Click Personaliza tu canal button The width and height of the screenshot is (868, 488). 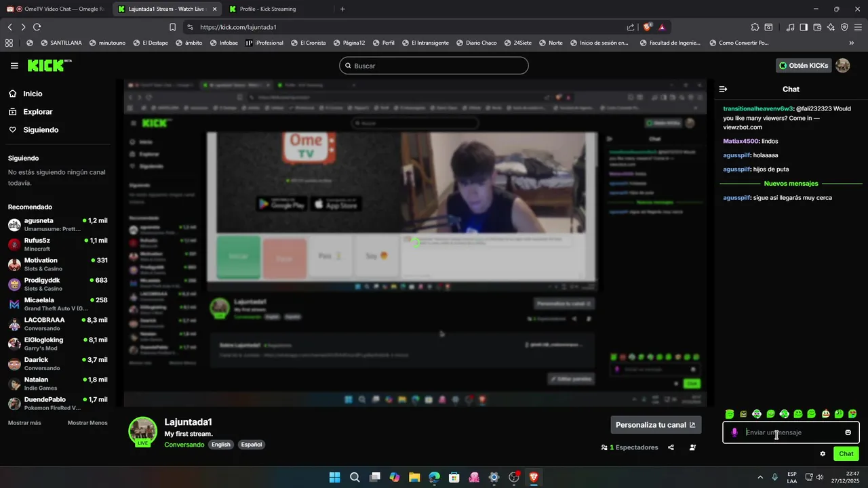point(656,425)
